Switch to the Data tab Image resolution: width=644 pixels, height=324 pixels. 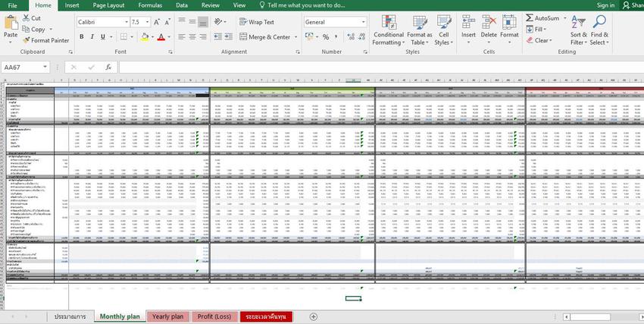click(182, 5)
